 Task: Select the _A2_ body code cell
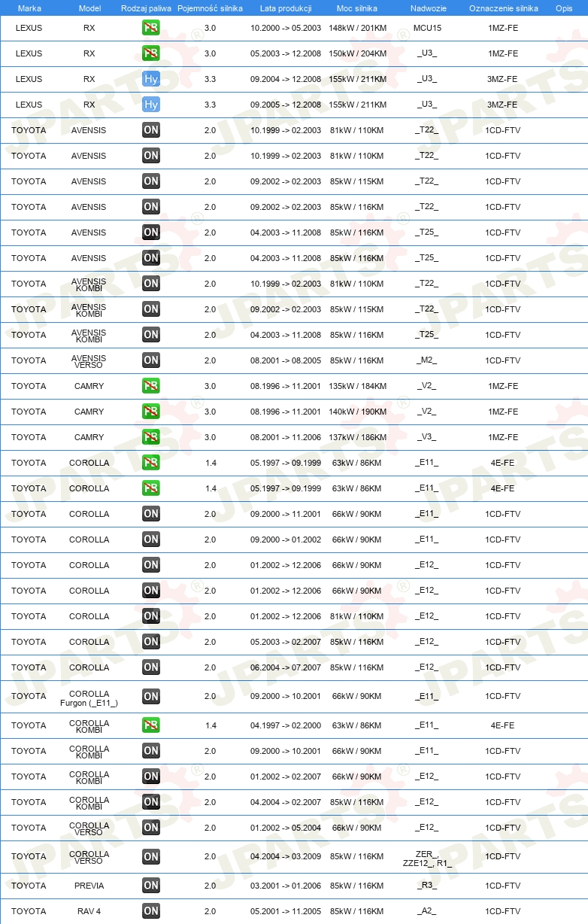tap(427, 911)
